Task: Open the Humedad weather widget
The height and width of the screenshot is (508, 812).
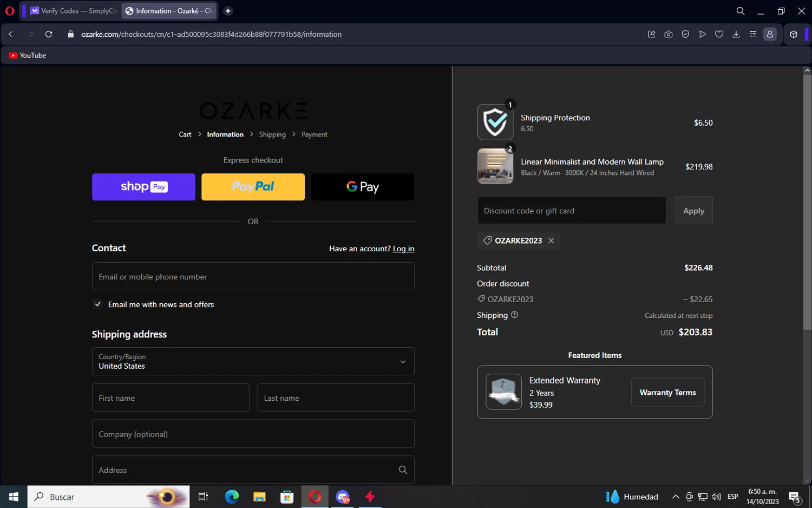Action: pyautogui.click(x=632, y=497)
